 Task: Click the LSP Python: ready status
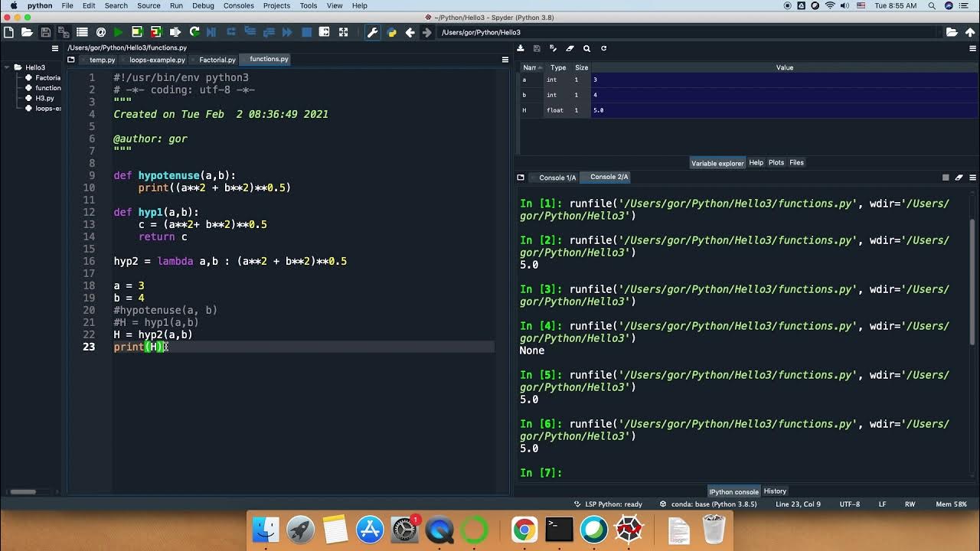tap(608, 504)
